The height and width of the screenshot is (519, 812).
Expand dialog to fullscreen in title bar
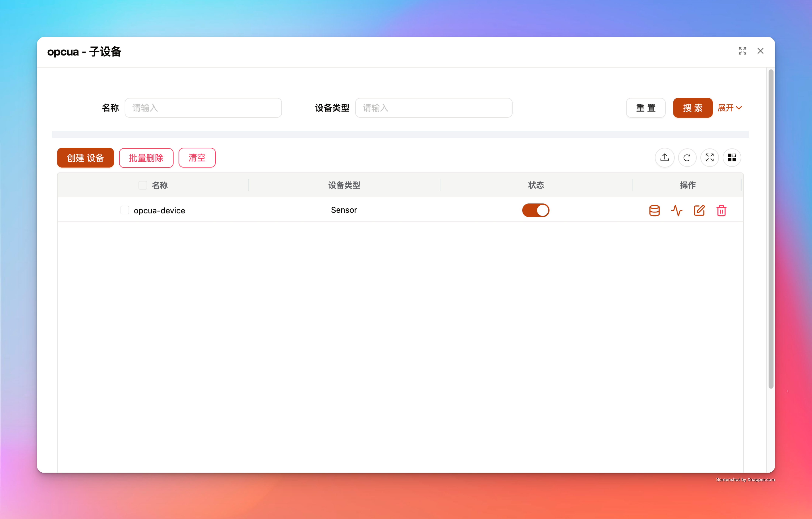742,51
